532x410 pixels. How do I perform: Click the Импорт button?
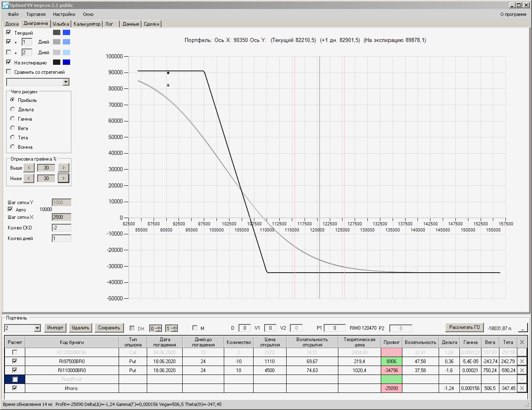55,328
